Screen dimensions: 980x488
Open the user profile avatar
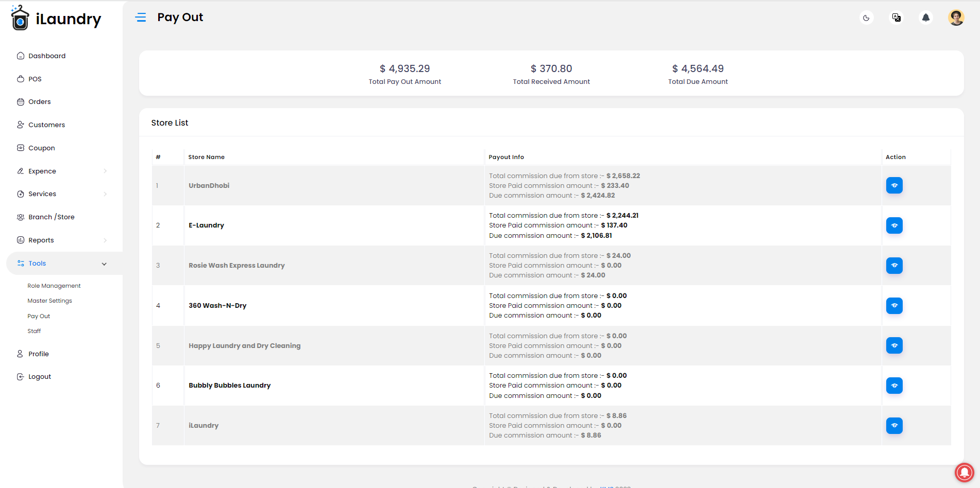click(x=956, y=18)
